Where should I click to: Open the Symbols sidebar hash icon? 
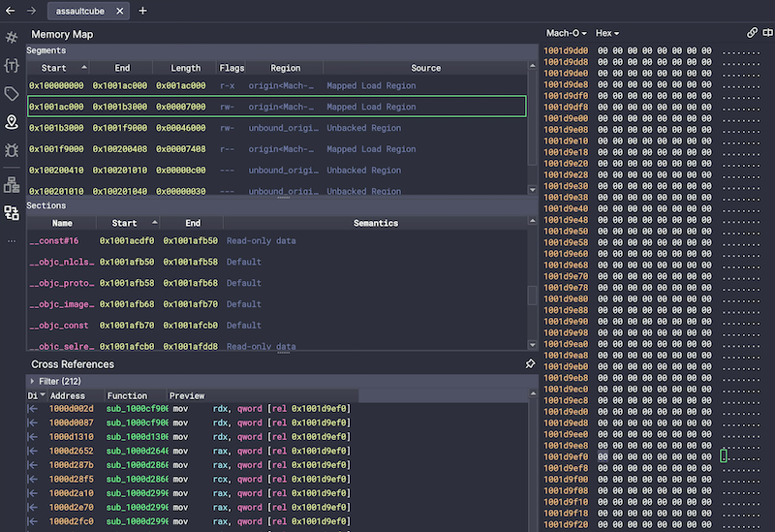pyautogui.click(x=12, y=38)
